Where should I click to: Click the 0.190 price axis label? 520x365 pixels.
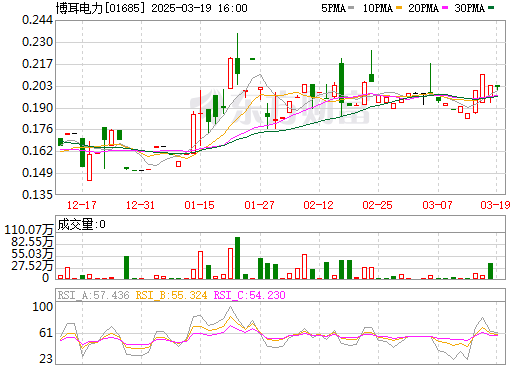(37, 108)
